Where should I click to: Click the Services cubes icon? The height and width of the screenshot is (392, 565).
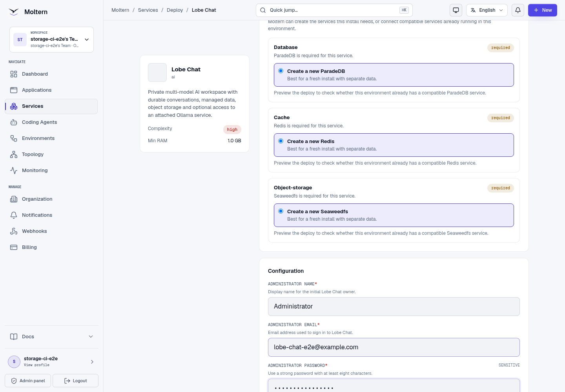pos(14,106)
